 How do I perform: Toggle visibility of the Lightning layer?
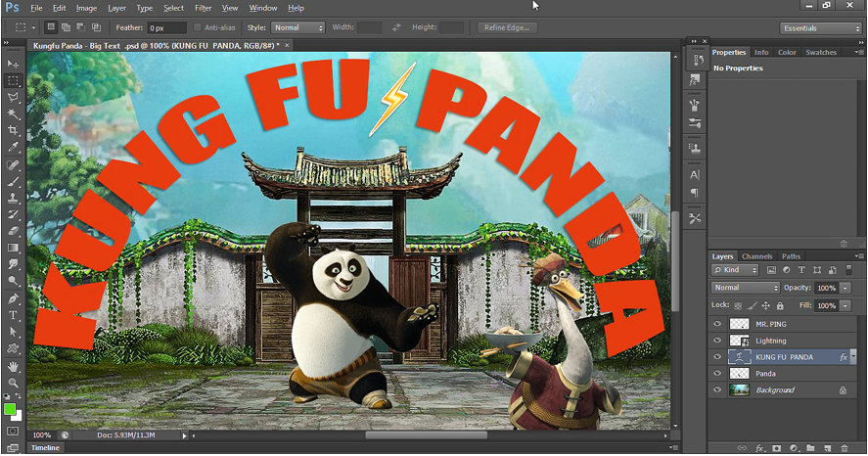coord(718,341)
